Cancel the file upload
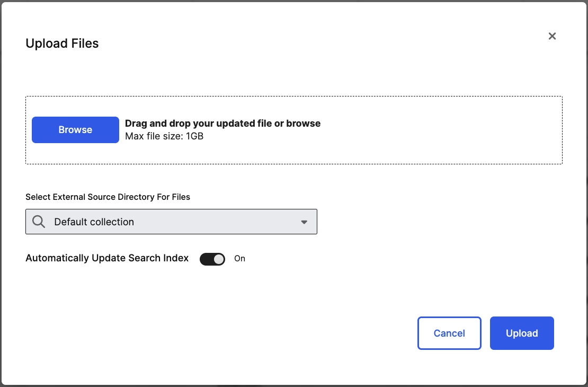588x387 pixels. pyautogui.click(x=449, y=333)
